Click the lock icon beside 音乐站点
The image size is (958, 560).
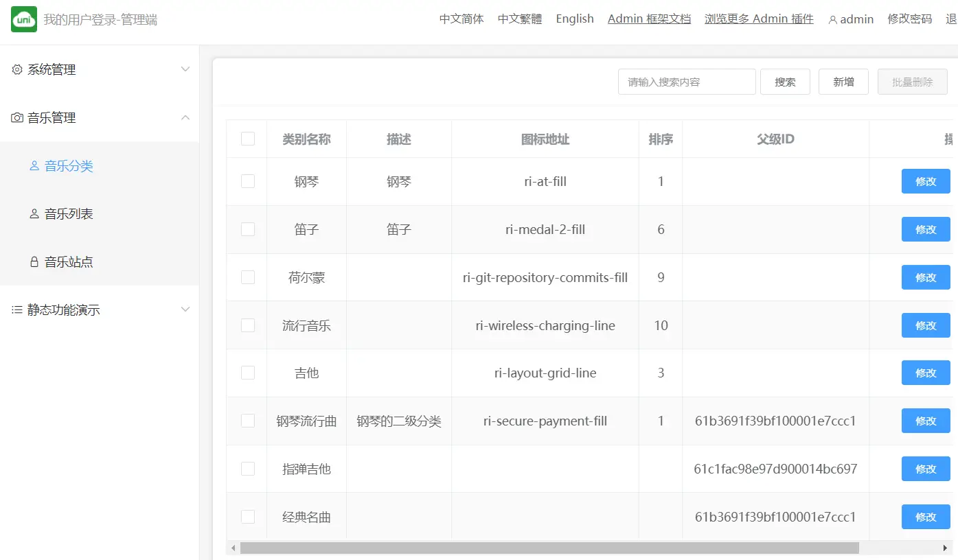pyautogui.click(x=34, y=262)
